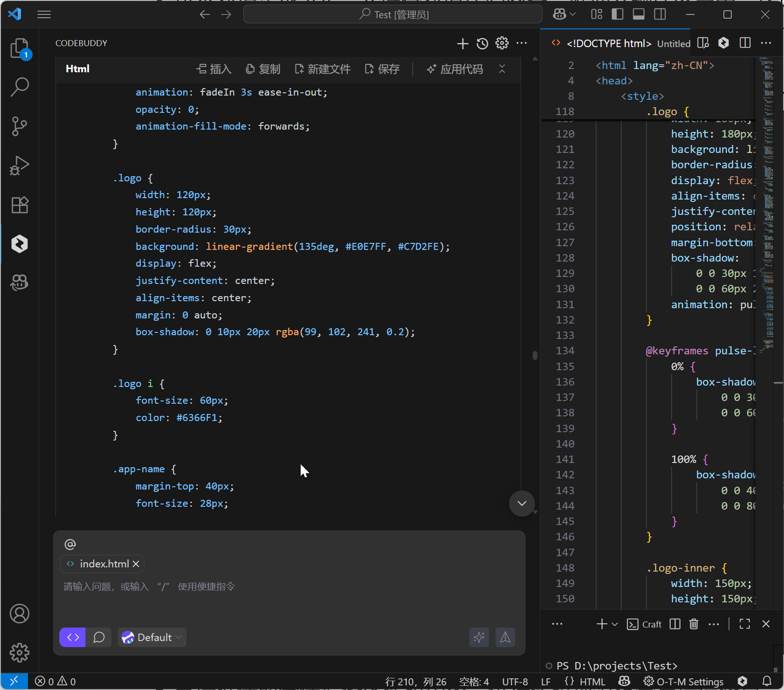The image size is (784, 690).
Task: Switch to chat mode in input box
Action: (x=99, y=637)
